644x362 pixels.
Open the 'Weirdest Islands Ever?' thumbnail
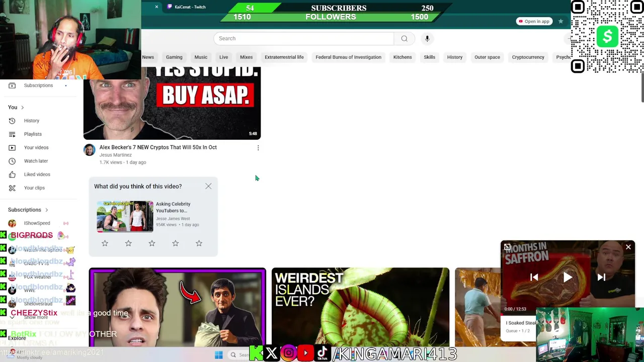(360, 307)
